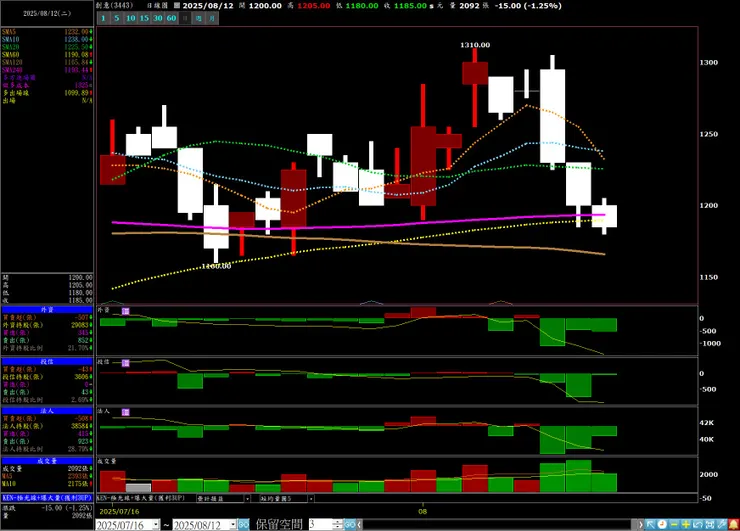The image size is (740, 531).
Task: Select the monthly (月) chart interval
Action: (212, 18)
